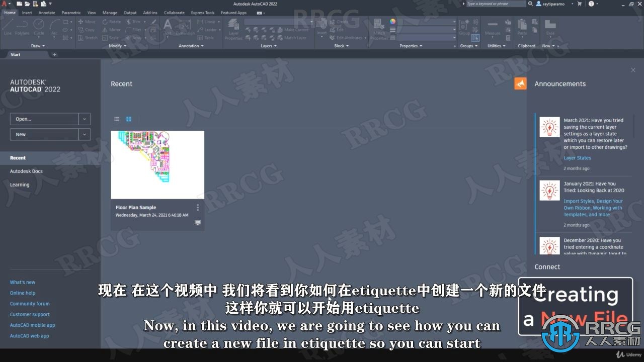Screen dimensions: 644x362
Task: Open the Community forum link
Action: click(x=30, y=304)
